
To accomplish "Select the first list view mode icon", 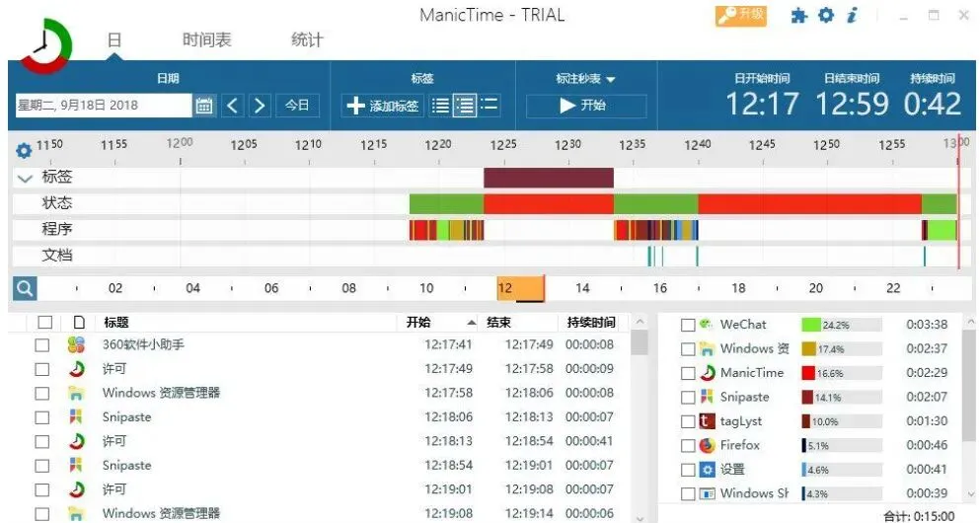I will click(440, 105).
